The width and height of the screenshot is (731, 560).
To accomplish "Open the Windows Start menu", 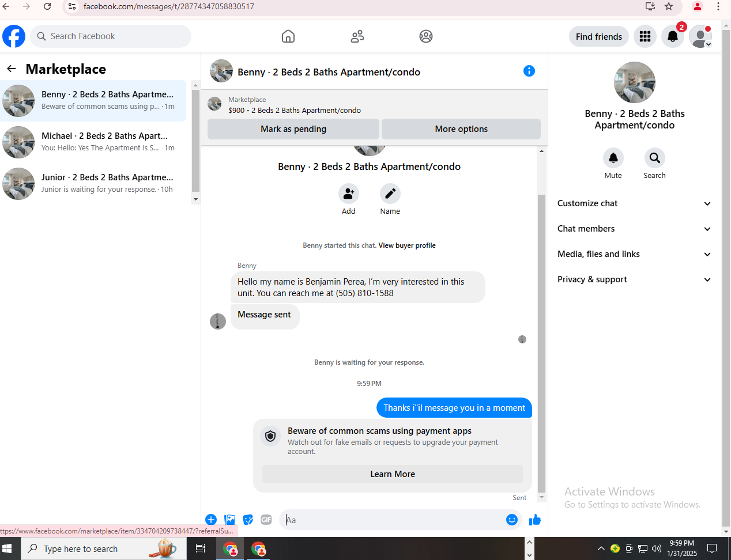I will coord(7,548).
